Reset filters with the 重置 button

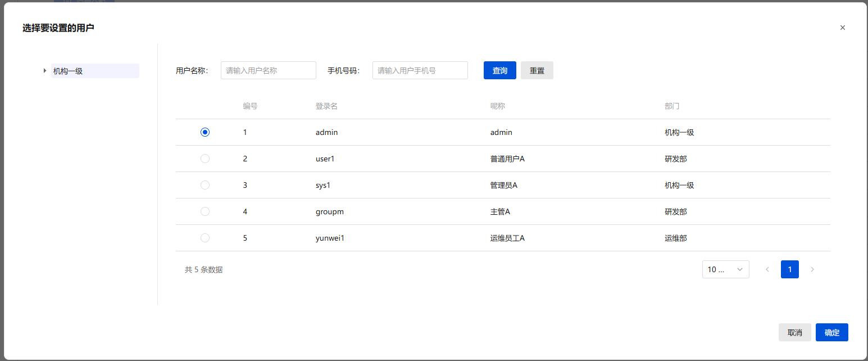537,70
